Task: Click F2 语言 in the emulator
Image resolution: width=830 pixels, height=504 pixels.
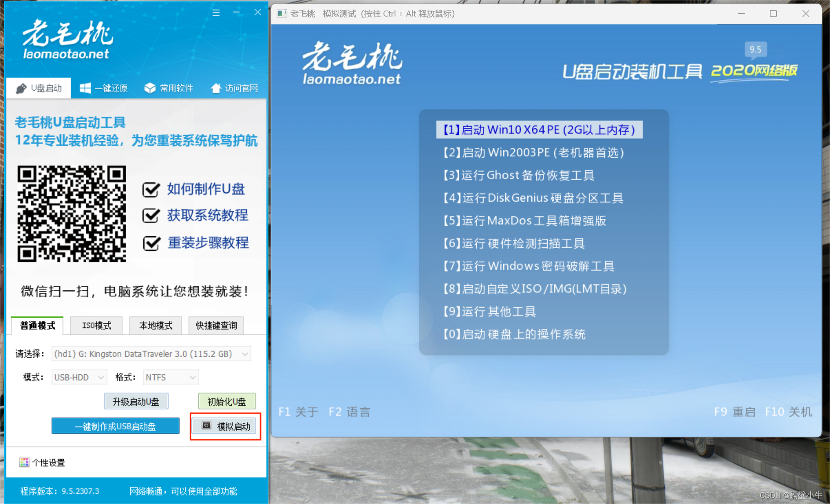Action: point(350,412)
